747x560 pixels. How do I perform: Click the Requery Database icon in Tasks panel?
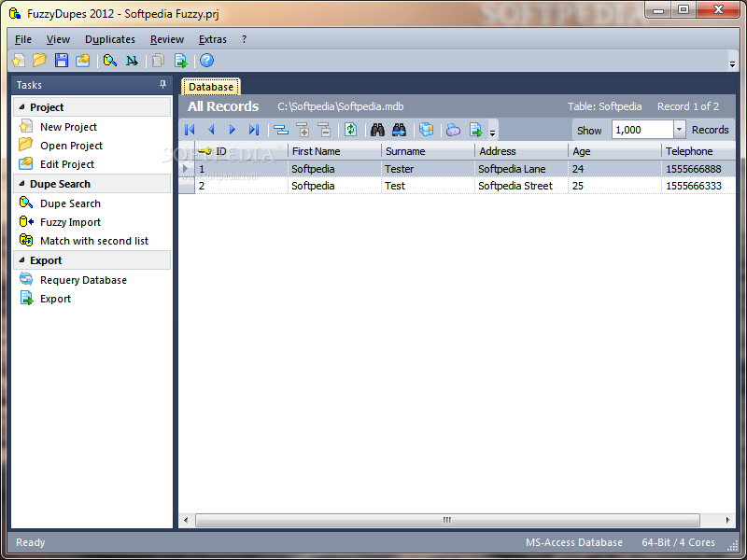26,279
